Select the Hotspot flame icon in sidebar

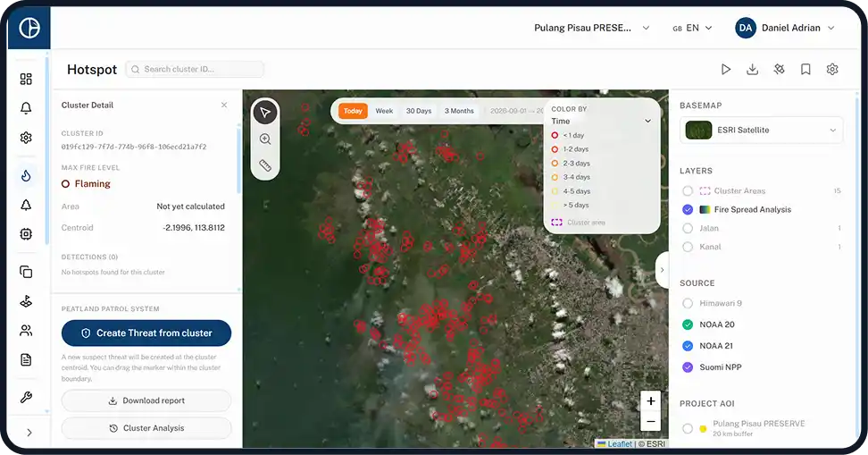[x=26, y=176]
